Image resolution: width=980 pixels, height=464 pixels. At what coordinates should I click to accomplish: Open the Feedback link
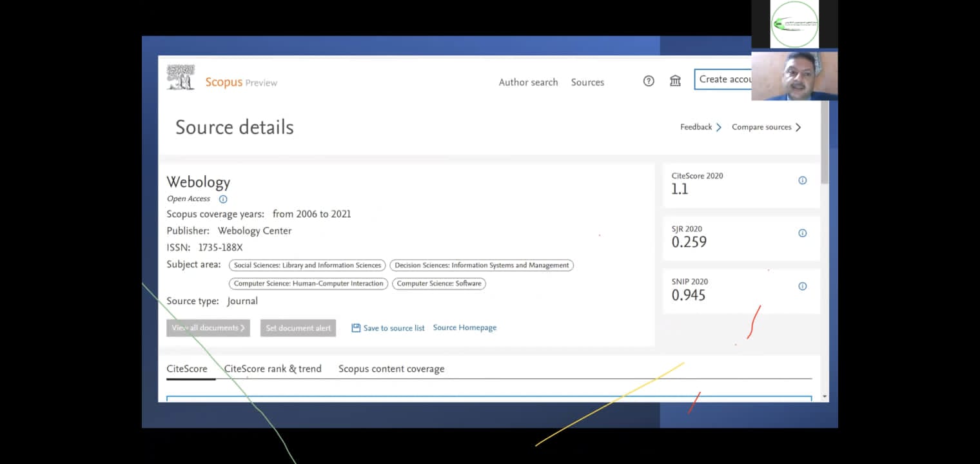701,127
